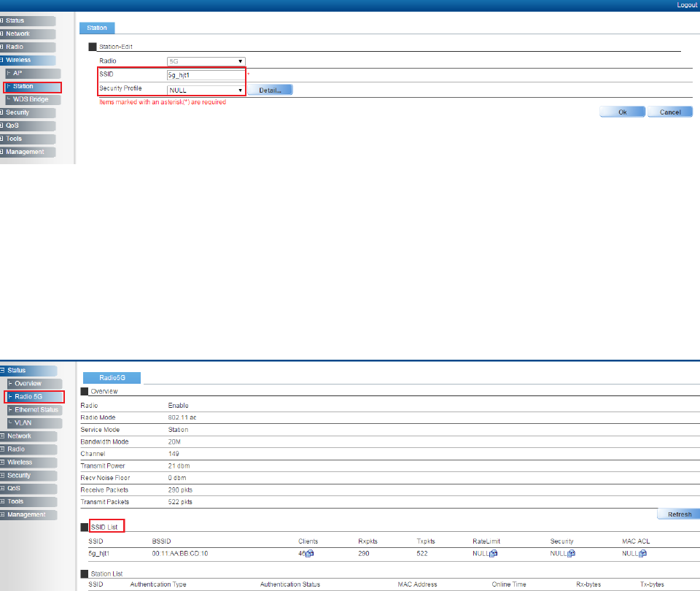Expand QoS in Station page sidebar
The height and width of the screenshot is (591, 700).
[x=28, y=125]
